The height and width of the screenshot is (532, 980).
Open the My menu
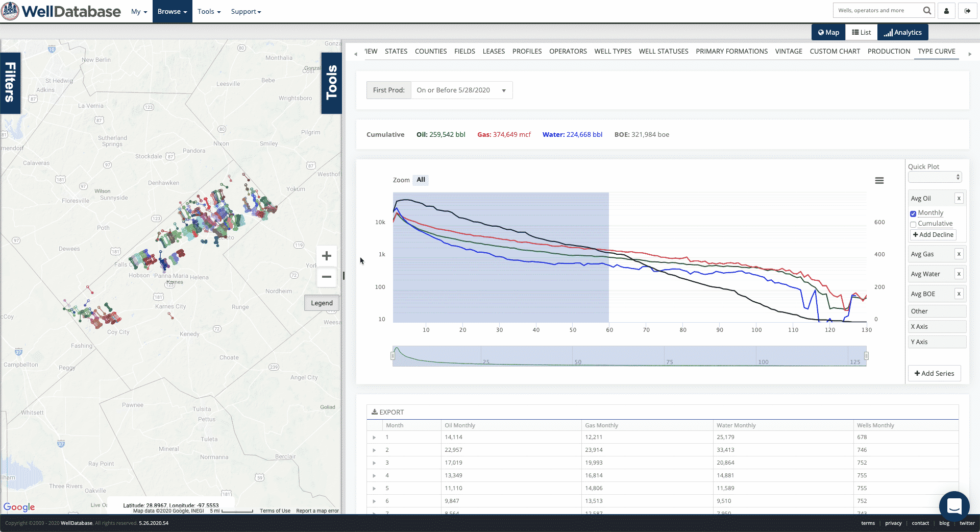point(139,11)
